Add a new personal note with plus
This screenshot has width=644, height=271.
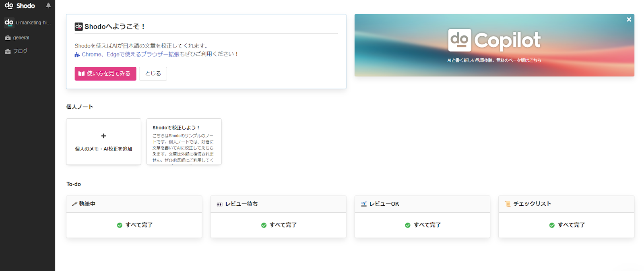pos(103,136)
